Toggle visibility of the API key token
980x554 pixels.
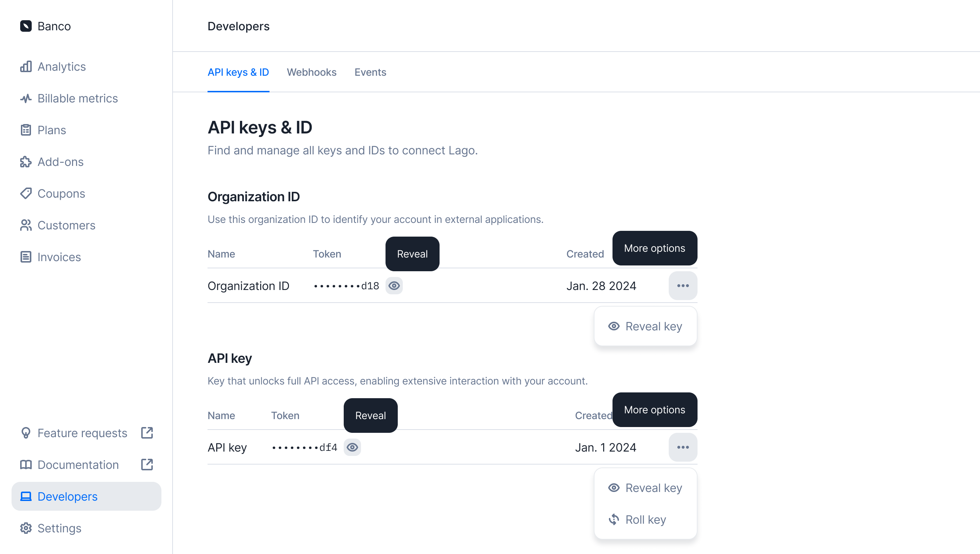pyautogui.click(x=352, y=447)
